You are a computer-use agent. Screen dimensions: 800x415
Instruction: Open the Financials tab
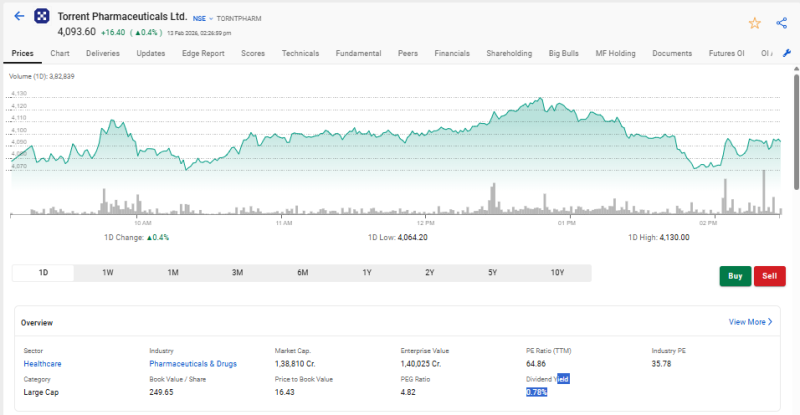click(x=452, y=53)
